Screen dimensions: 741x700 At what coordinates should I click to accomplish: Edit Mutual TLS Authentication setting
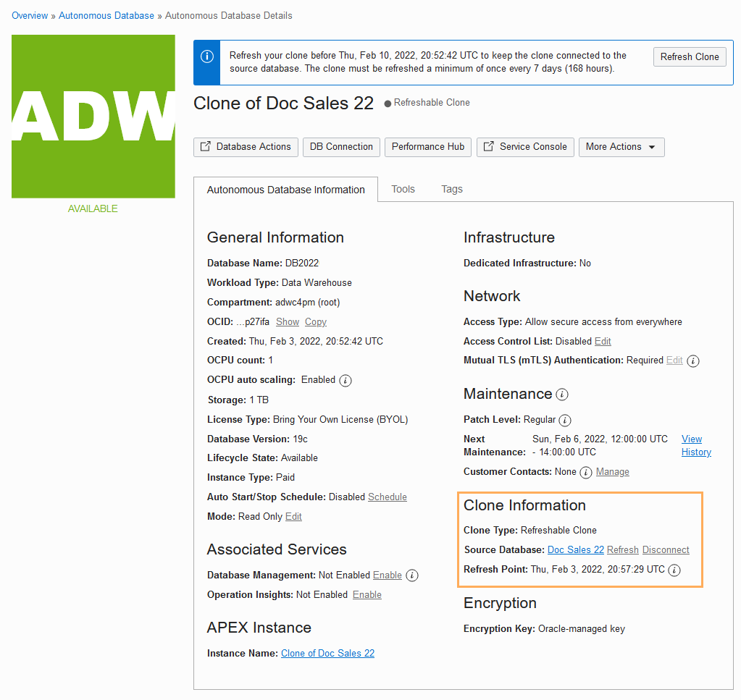[674, 360]
